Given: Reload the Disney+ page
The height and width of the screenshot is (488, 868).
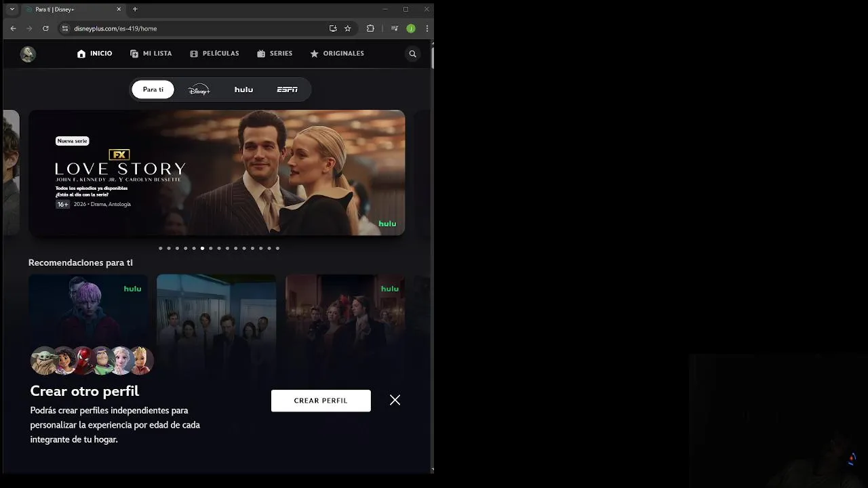Looking at the screenshot, I should pyautogui.click(x=45, y=28).
